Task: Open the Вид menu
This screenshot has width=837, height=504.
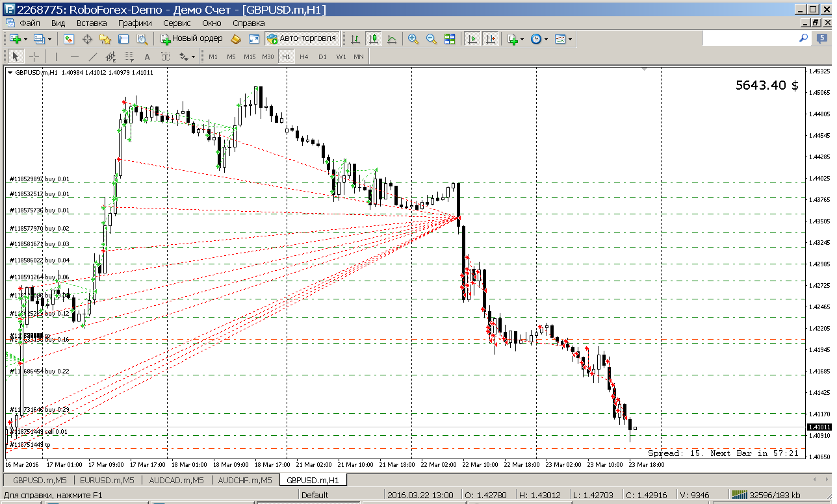Action: (58, 23)
